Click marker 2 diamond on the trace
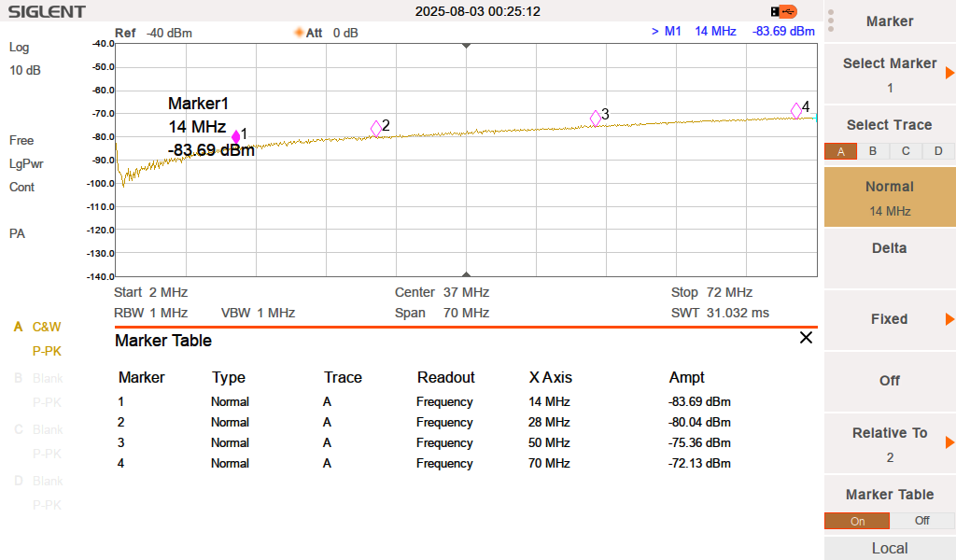956x560 pixels. pos(376,129)
